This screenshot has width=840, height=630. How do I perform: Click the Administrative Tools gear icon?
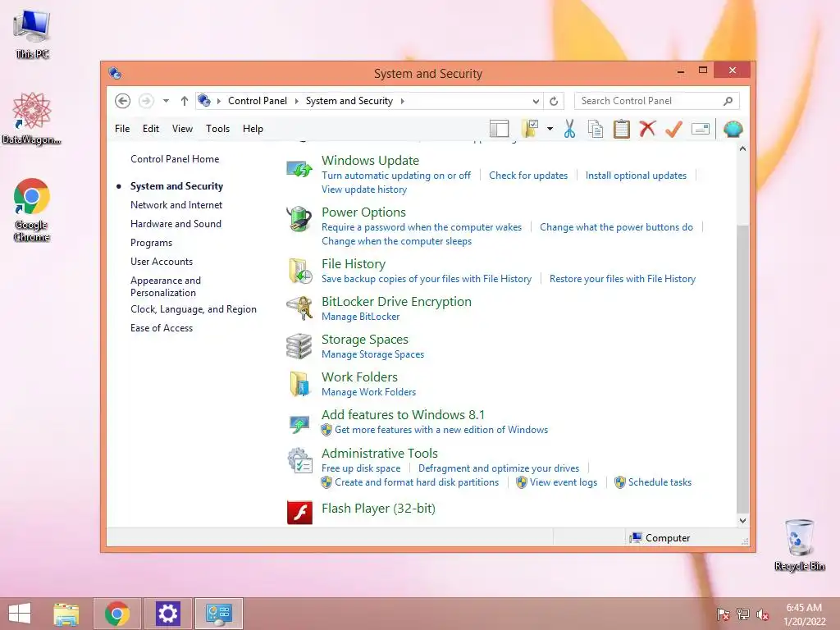[299, 461]
